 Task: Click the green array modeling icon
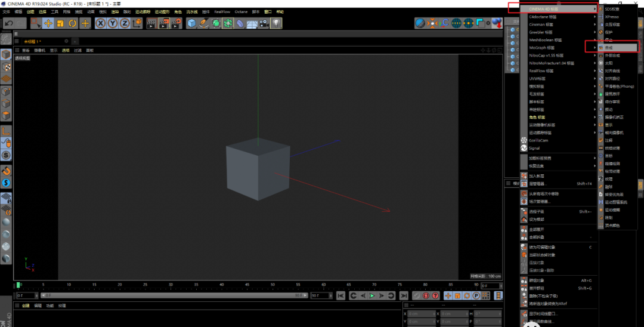pos(228,23)
